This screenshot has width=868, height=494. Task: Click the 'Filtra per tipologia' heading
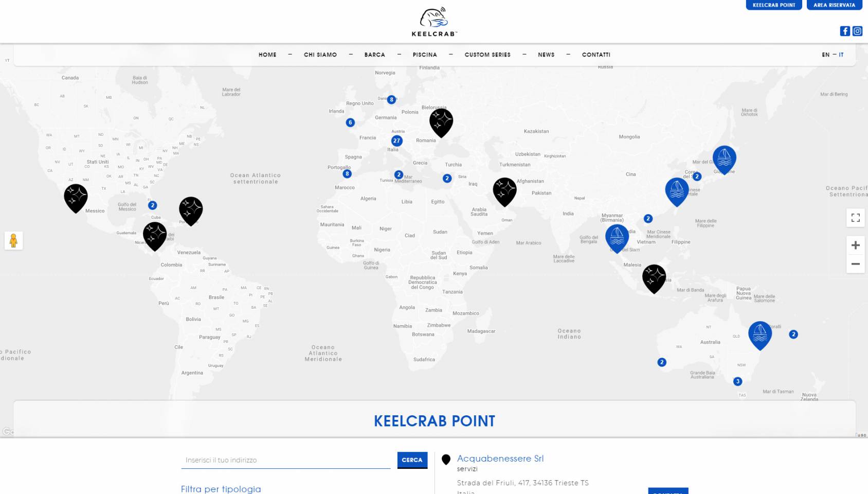[x=221, y=489]
